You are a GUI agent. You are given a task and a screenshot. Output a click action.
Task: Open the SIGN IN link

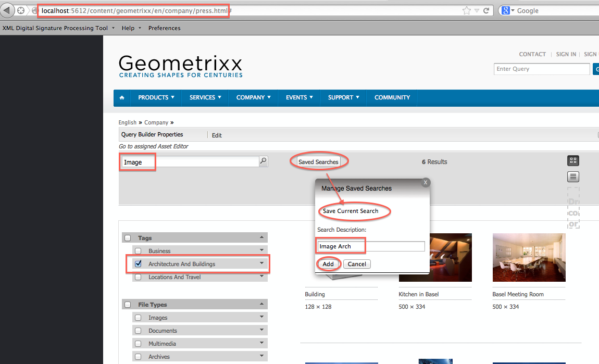click(x=566, y=54)
